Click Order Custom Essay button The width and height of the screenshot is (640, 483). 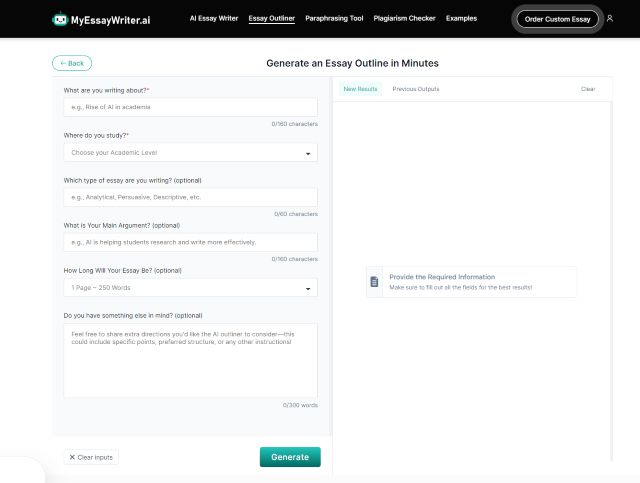tap(558, 19)
